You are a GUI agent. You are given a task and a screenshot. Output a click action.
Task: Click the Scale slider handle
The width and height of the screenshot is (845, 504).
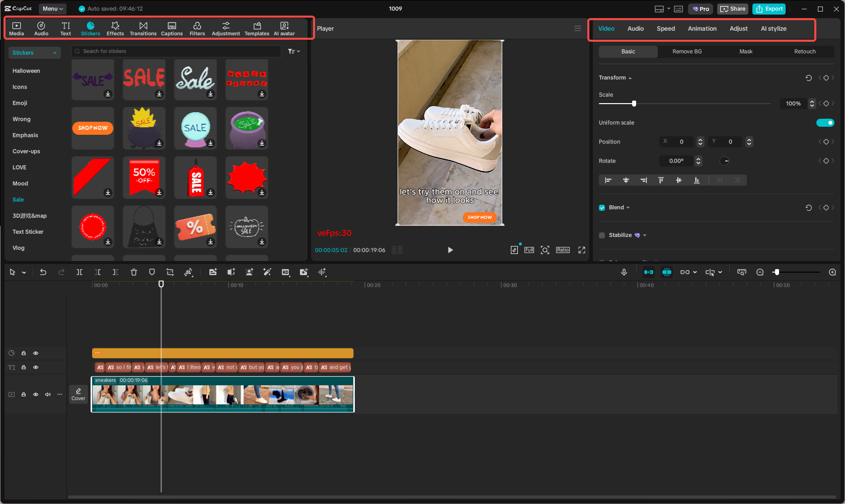pyautogui.click(x=633, y=103)
